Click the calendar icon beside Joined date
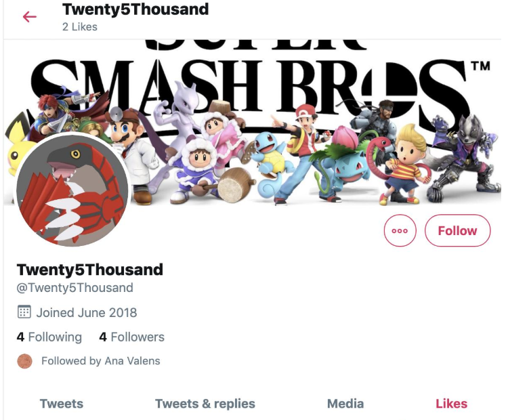Image resolution: width=508 pixels, height=420 pixels. pos(24,312)
